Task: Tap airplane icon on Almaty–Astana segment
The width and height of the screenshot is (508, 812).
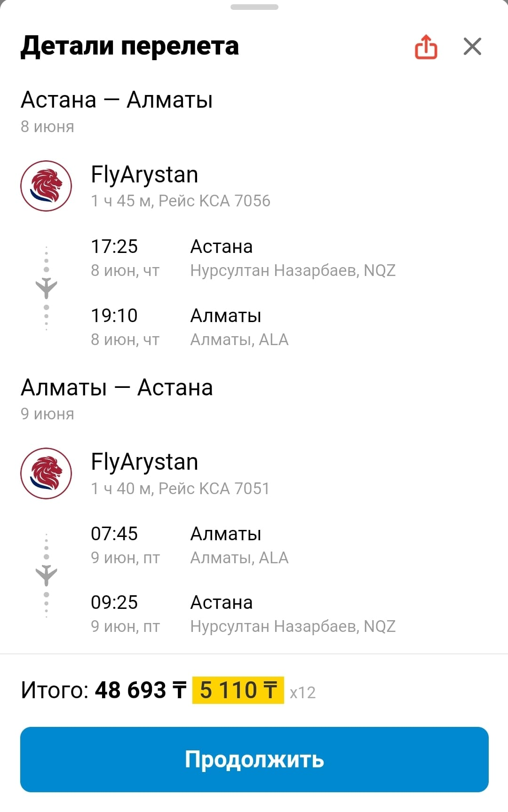Action: pos(46,575)
